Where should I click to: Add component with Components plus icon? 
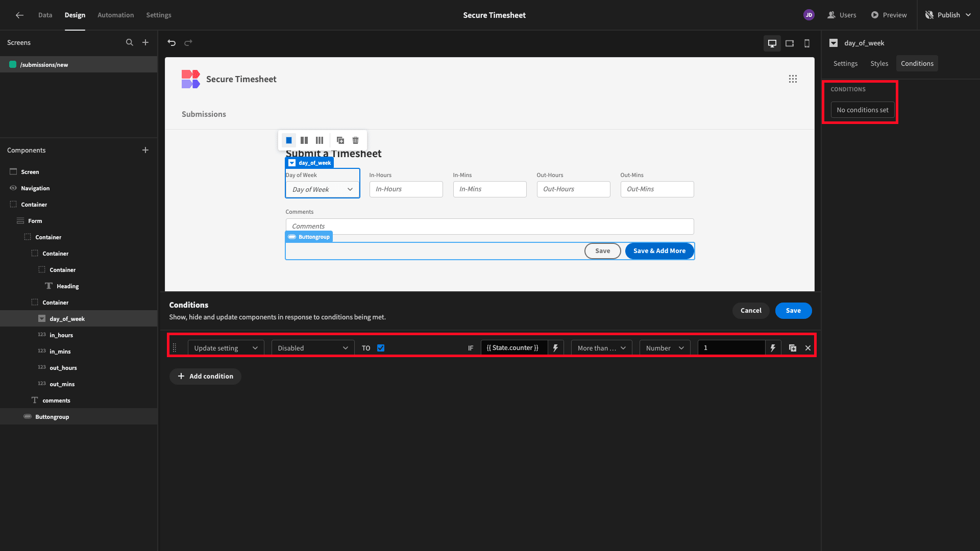point(145,150)
